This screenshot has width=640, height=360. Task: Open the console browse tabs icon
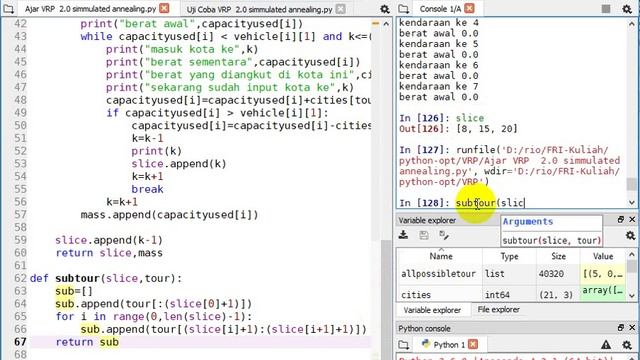pos(403,8)
